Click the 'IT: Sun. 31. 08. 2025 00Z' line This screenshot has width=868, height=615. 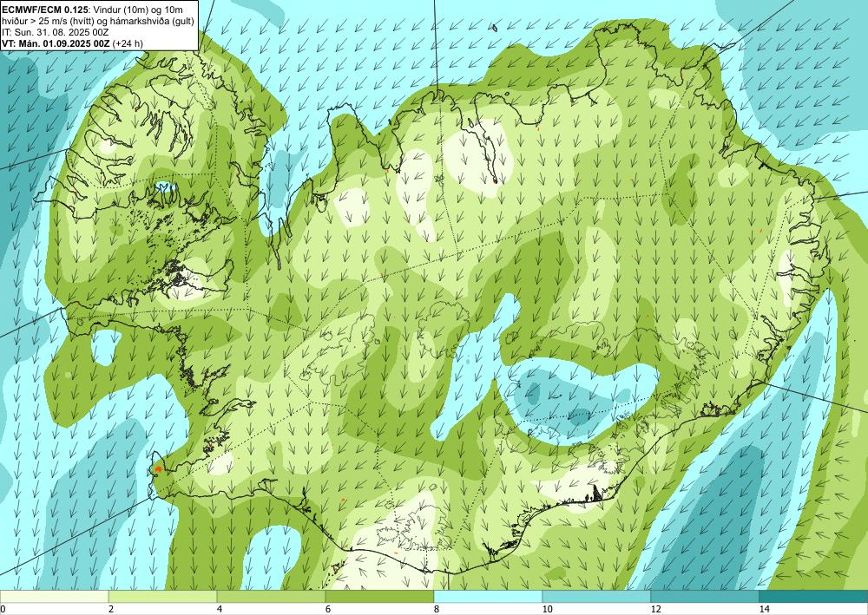pyautogui.click(x=56, y=32)
